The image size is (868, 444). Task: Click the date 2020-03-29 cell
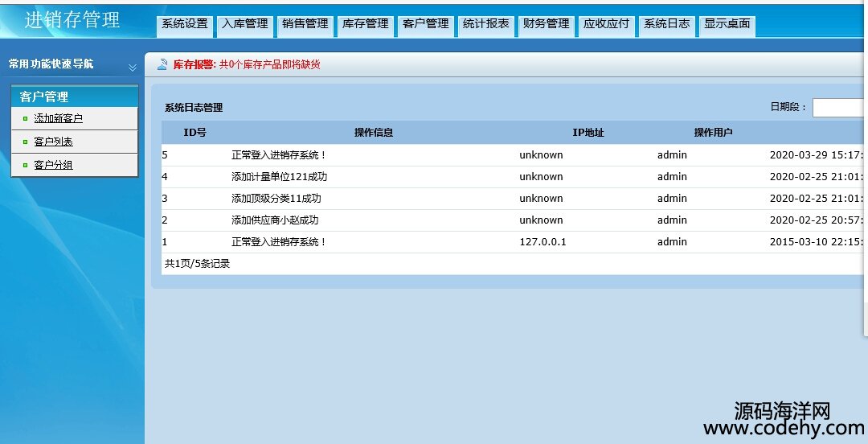pyautogui.click(x=816, y=155)
